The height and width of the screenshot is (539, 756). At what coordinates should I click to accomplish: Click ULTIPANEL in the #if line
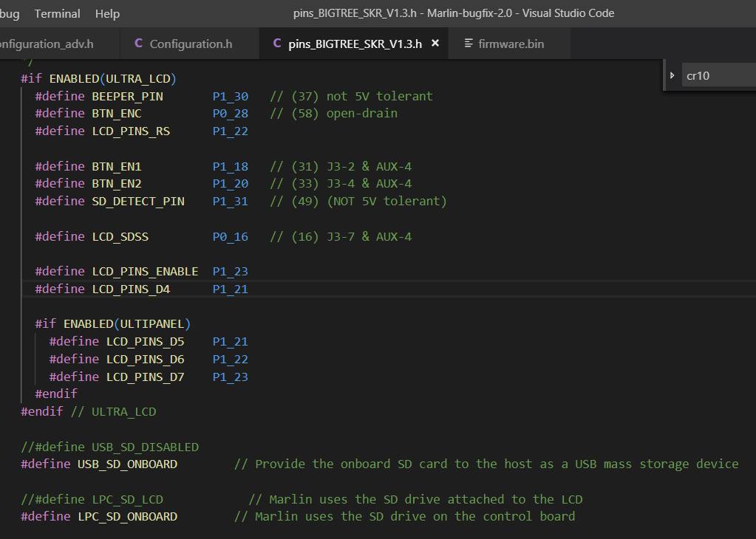152,323
